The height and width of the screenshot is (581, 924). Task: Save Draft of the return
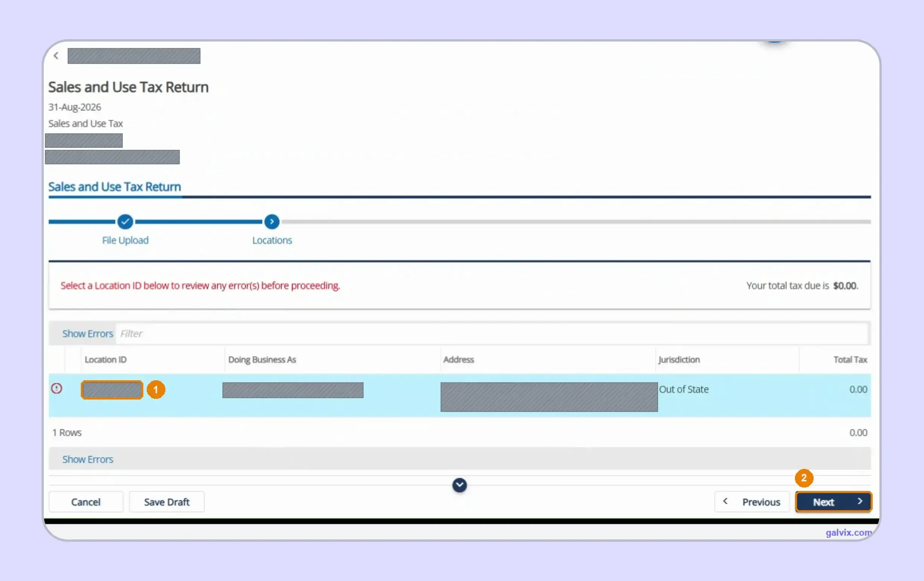tap(166, 502)
